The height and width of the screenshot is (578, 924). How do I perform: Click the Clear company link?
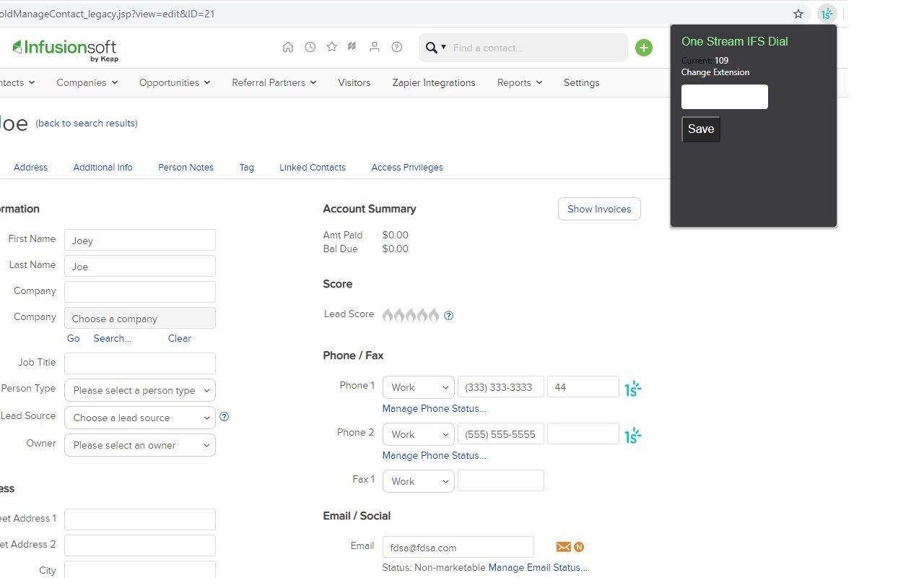[180, 338]
